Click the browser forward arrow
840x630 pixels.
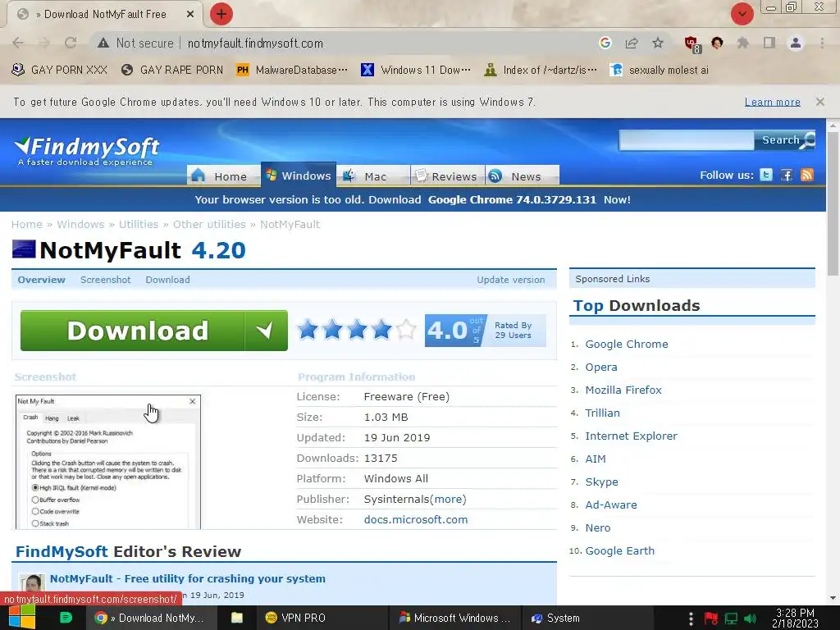click(x=44, y=43)
